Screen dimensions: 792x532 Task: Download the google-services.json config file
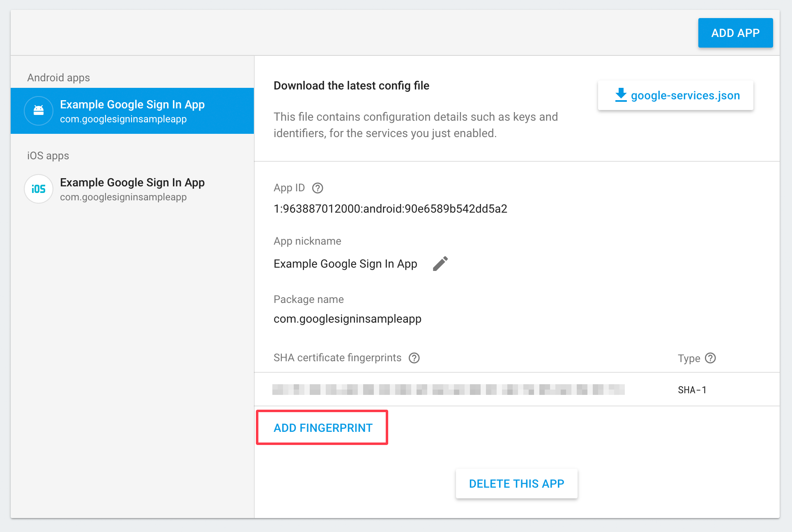point(675,95)
